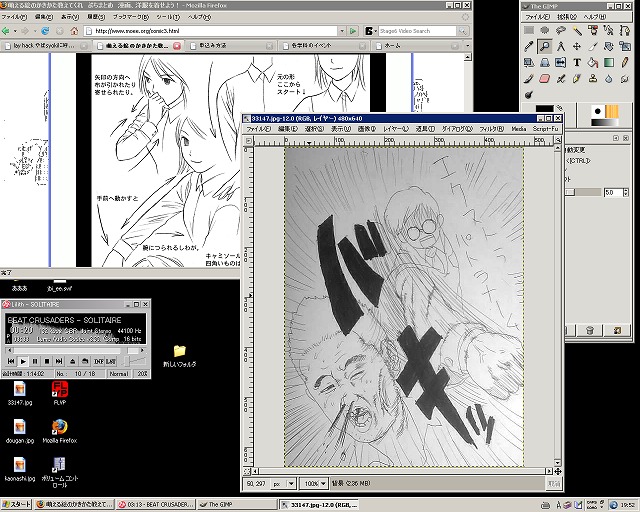640x512 pixels.
Task: Select the Fuzzy Select magic wand tool
Action: (577, 30)
